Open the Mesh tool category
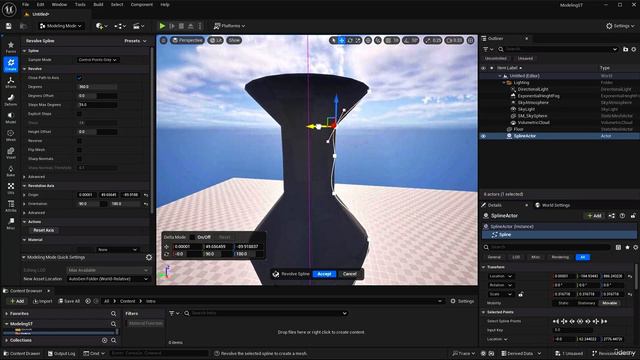Image resolution: width=640 pixels, height=360 pixels. point(11,135)
